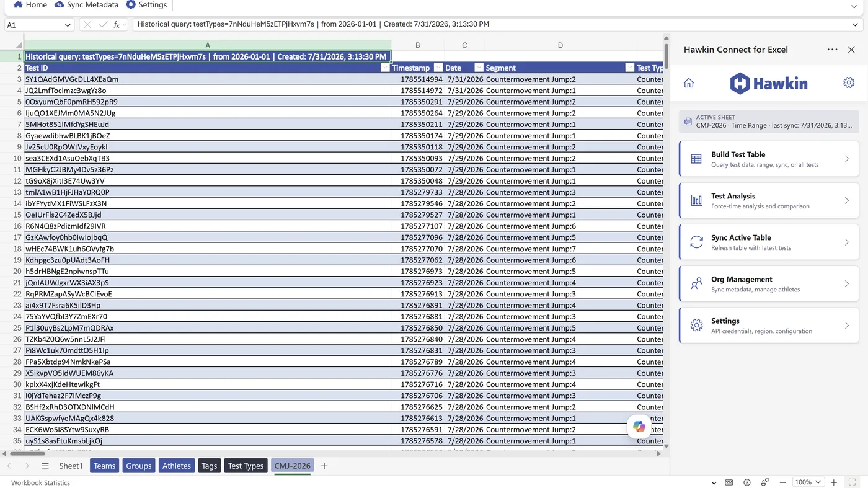Click the insert function fx icon
The width and height of the screenshot is (868, 488).
point(117,25)
